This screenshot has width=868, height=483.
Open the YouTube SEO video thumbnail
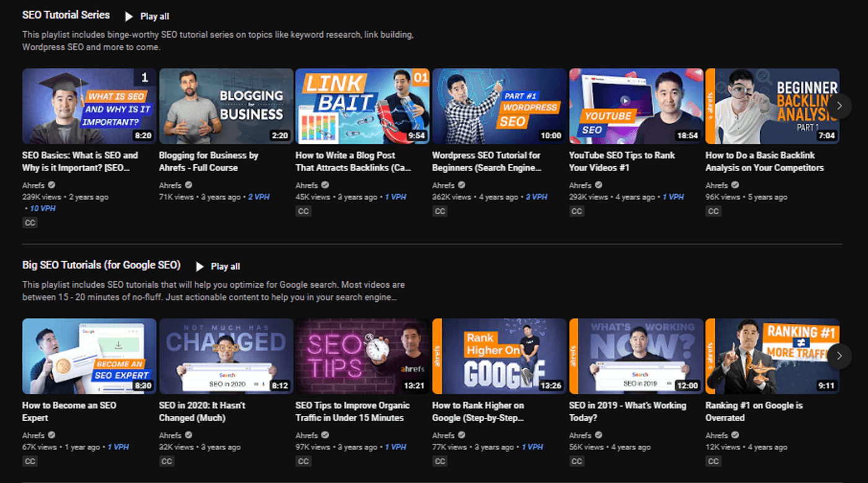click(635, 106)
